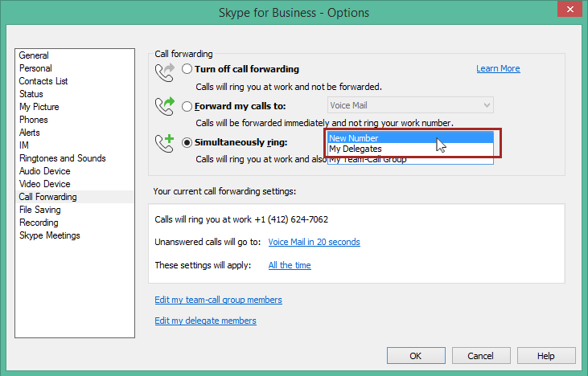Click the green-arrow phone icon beside Forward my calls

(165, 106)
